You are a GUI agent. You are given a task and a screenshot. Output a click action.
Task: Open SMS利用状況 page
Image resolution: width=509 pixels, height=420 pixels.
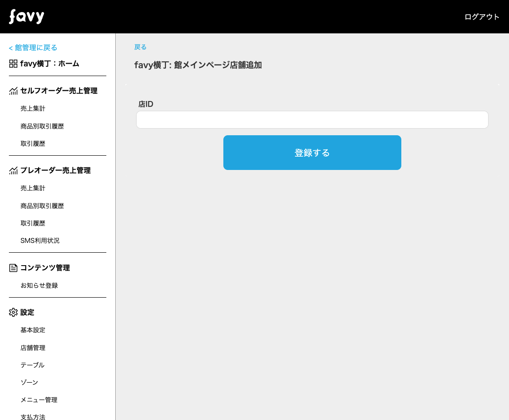pyautogui.click(x=40, y=241)
